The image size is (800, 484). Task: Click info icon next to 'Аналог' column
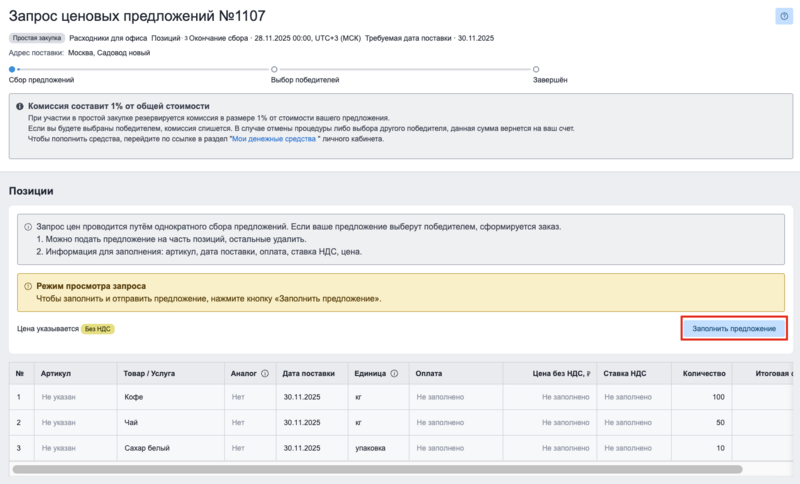pos(265,373)
